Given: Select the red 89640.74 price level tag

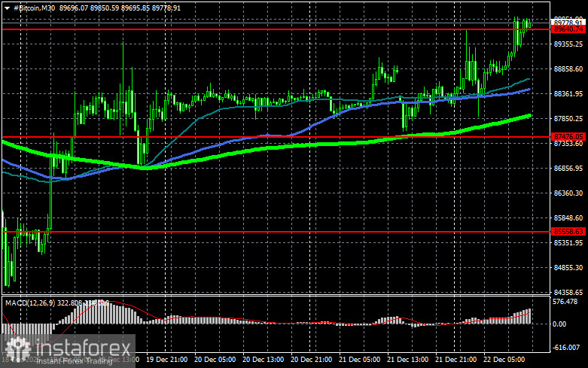Looking at the screenshot, I should (568, 29).
